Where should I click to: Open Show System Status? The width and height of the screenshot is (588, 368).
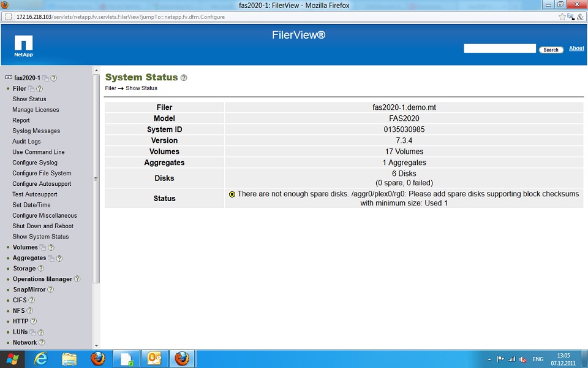pyautogui.click(x=40, y=237)
